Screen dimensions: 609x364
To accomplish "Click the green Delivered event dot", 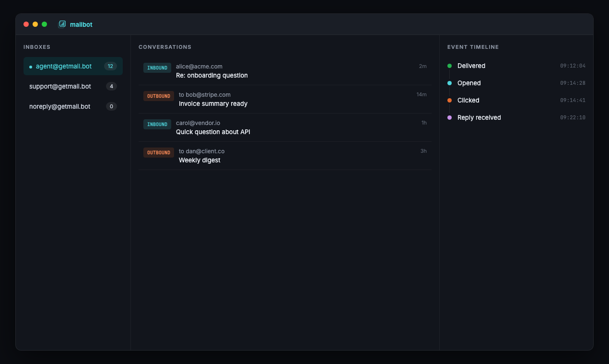I will coord(449,66).
